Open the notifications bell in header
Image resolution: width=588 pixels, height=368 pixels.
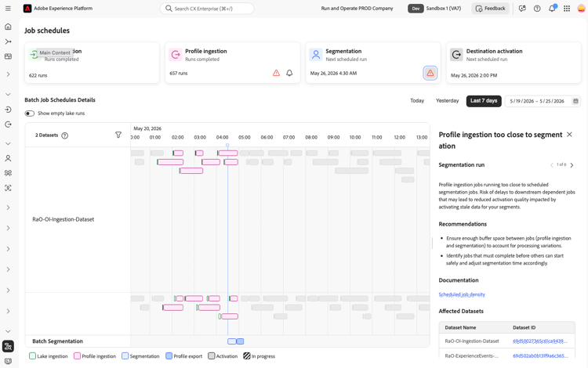[552, 9]
